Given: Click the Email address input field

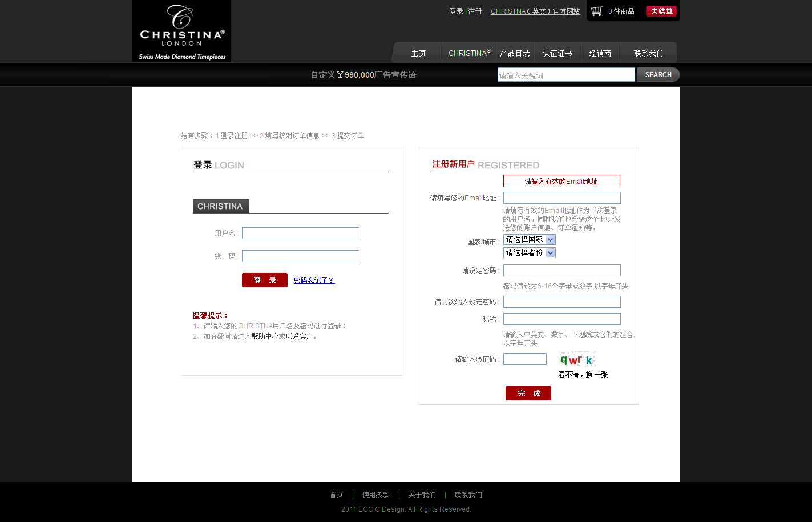Looking at the screenshot, I should coord(562,198).
